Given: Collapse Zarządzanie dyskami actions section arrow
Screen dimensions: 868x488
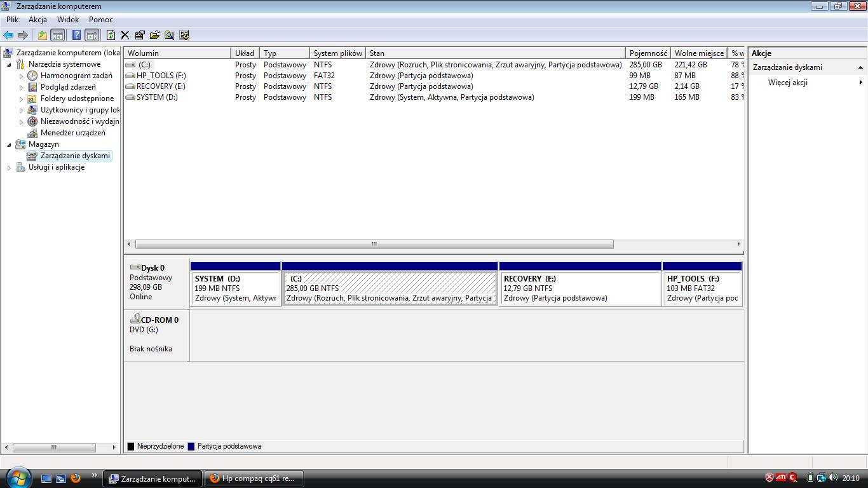Looking at the screenshot, I should [861, 67].
